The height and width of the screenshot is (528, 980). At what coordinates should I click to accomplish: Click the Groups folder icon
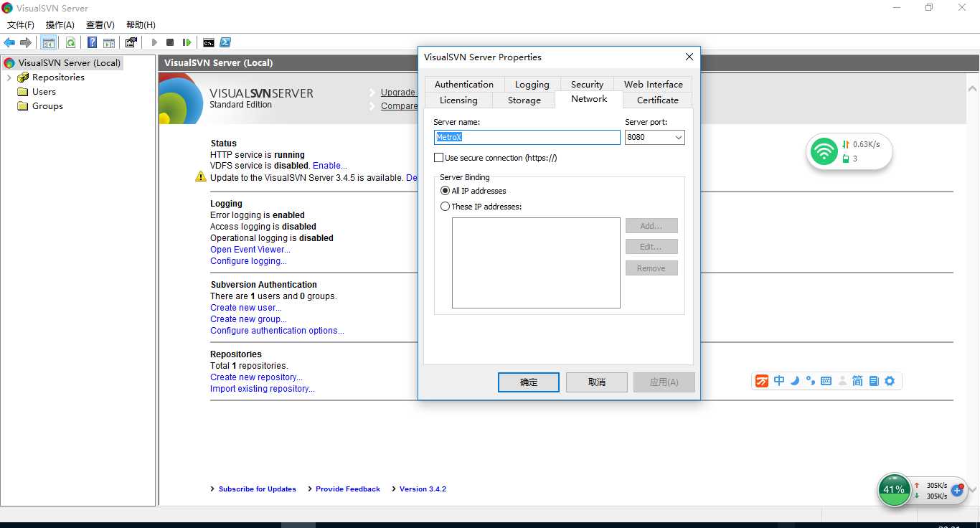(22, 106)
